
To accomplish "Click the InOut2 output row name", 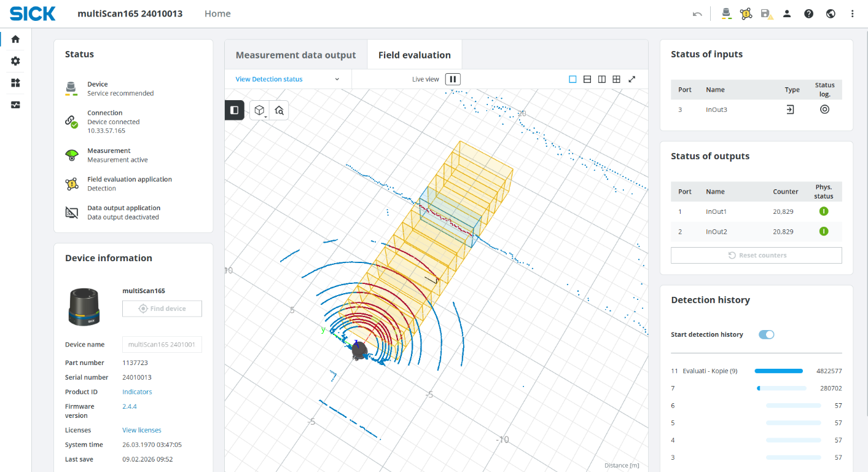I will 716,232.
